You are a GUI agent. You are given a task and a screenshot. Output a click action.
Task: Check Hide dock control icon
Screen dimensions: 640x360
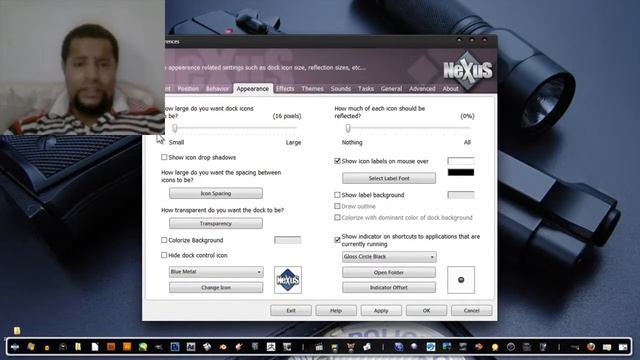[x=164, y=255]
